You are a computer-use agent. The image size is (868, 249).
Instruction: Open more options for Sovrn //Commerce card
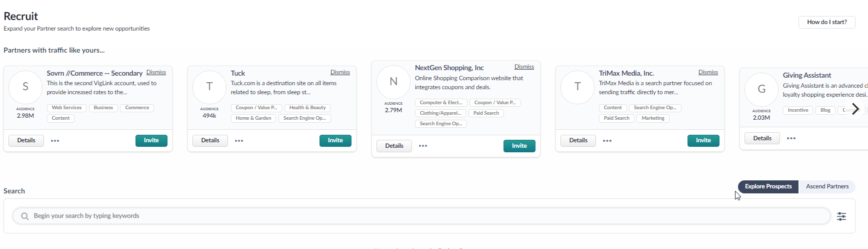coord(55,141)
